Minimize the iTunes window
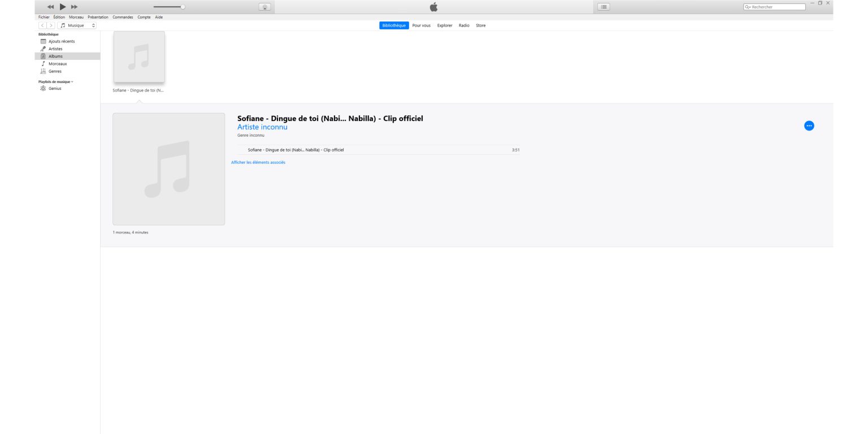This screenshot has height=434, width=868. pos(813,3)
